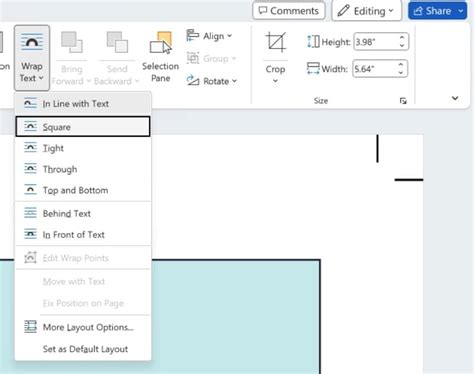Open the Rotate dropdown
The image size is (474, 374).
212,81
